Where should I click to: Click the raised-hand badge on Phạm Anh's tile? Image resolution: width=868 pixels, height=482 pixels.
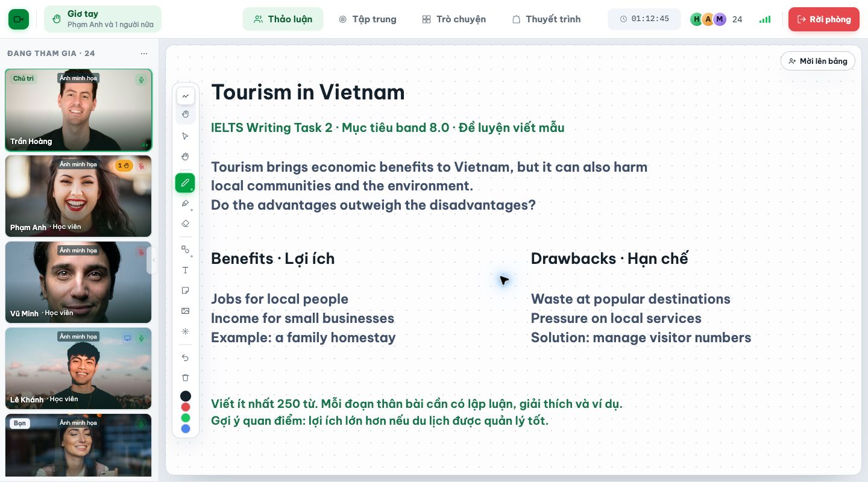pos(124,166)
